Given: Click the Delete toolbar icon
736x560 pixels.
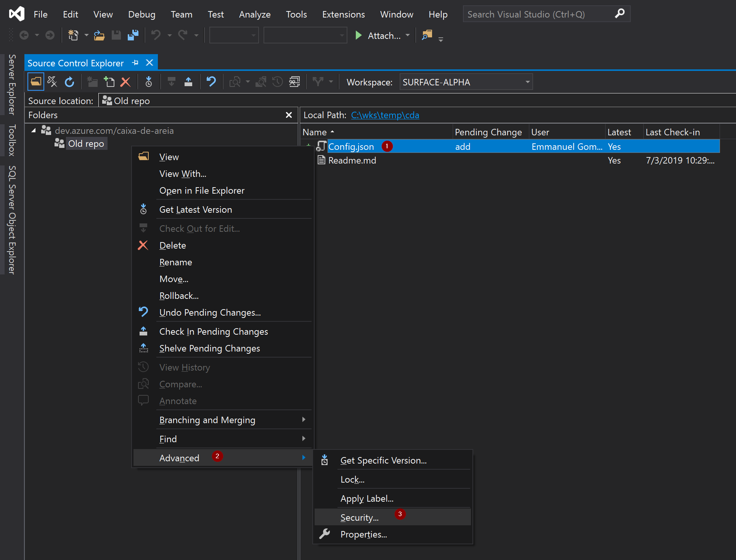Looking at the screenshot, I should click(125, 82).
